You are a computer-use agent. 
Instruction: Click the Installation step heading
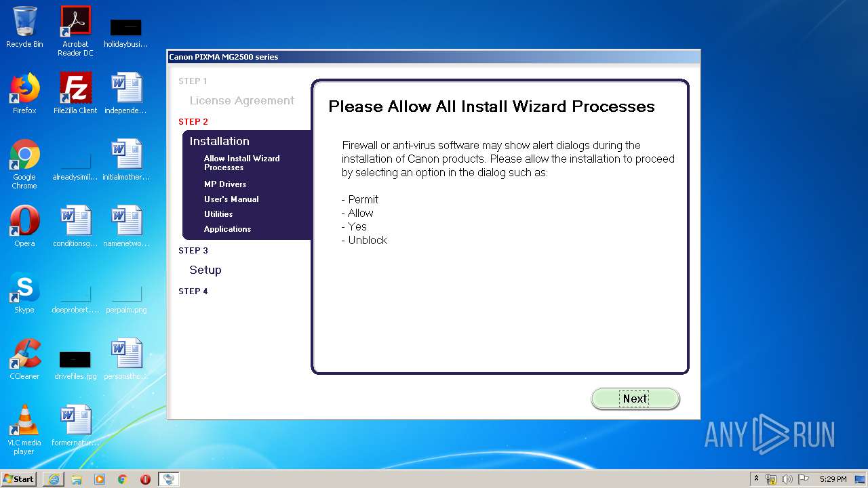coord(219,141)
